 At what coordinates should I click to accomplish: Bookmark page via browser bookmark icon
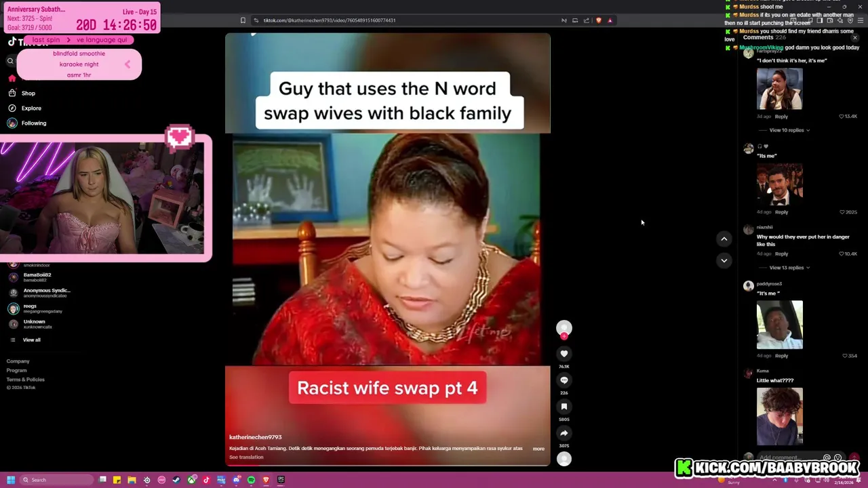click(243, 20)
